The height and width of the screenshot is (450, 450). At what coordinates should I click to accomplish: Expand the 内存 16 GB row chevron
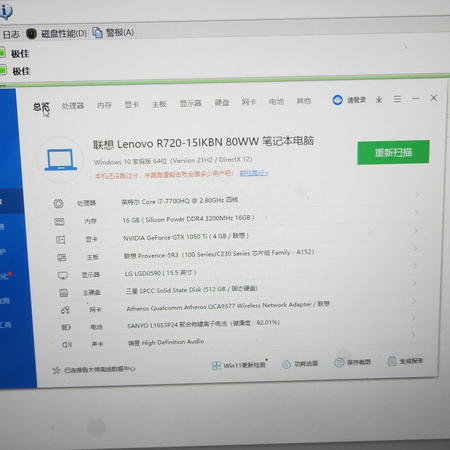[x=416, y=212]
